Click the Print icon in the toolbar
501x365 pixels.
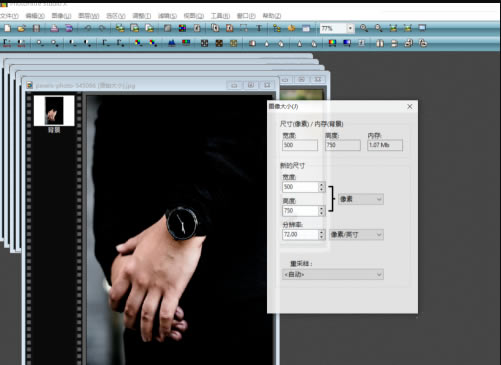coord(54,28)
